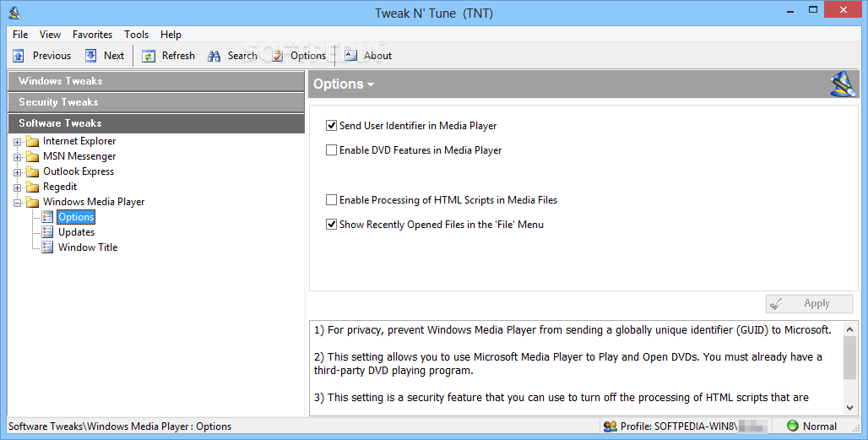Click the Apply button
This screenshot has height=440, width=868.
pos(809,304)
